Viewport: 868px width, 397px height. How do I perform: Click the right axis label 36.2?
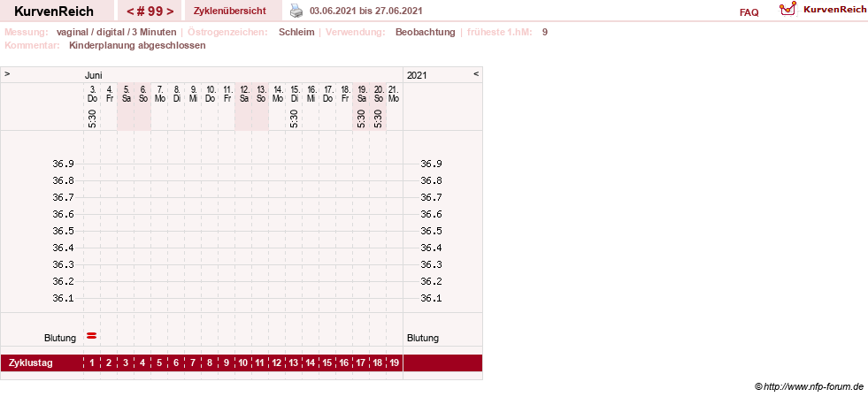pyautogui.click(x=431, y=281)
